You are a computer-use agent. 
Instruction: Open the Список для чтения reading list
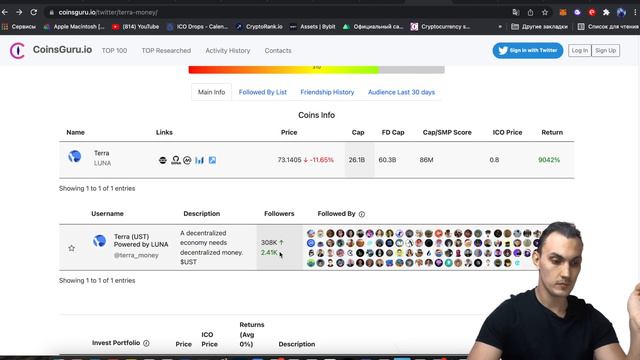pos(608,27)
